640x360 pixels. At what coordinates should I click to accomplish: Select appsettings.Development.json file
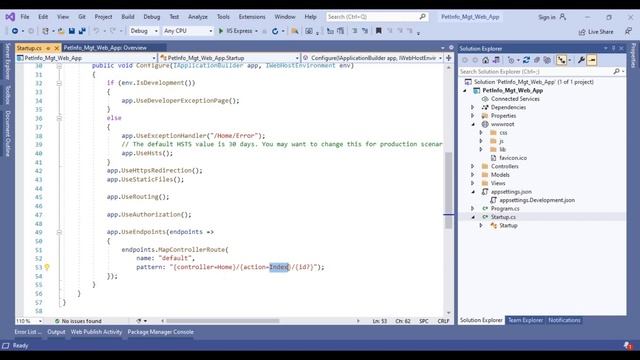click(x=537, y=200)
